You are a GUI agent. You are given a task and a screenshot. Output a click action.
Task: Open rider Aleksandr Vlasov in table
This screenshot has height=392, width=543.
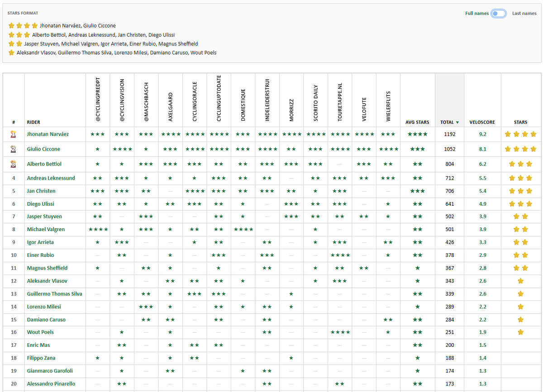(47, 281)
